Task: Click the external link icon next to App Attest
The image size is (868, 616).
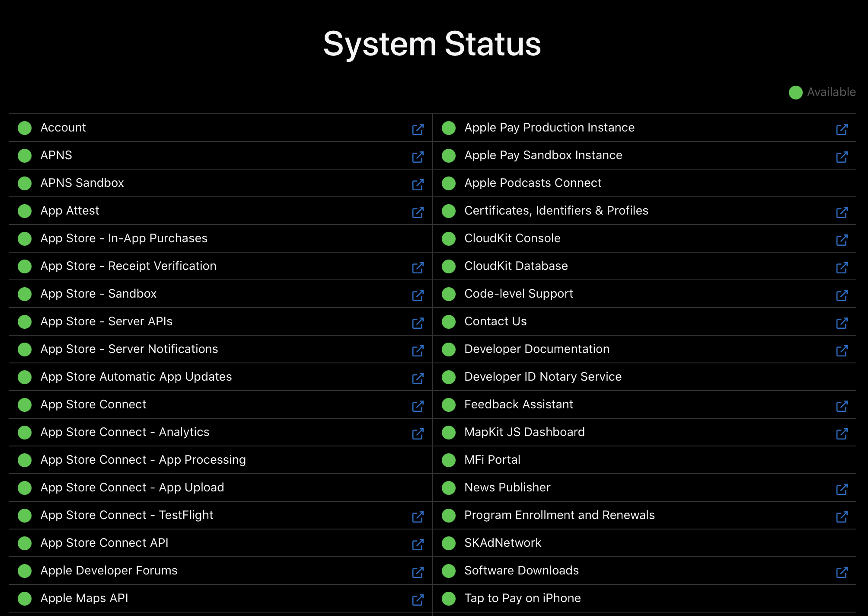Action: click(418, 212)
